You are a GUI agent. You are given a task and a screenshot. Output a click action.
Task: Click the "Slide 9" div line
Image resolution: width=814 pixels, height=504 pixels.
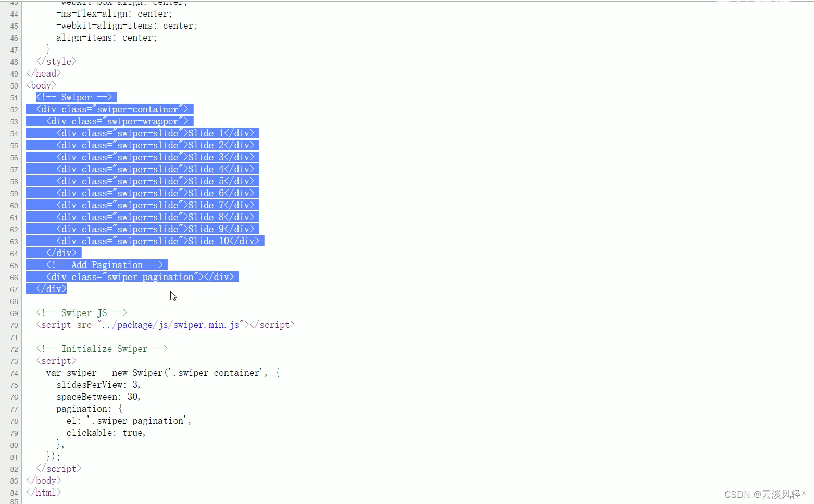tap(155, 229)
